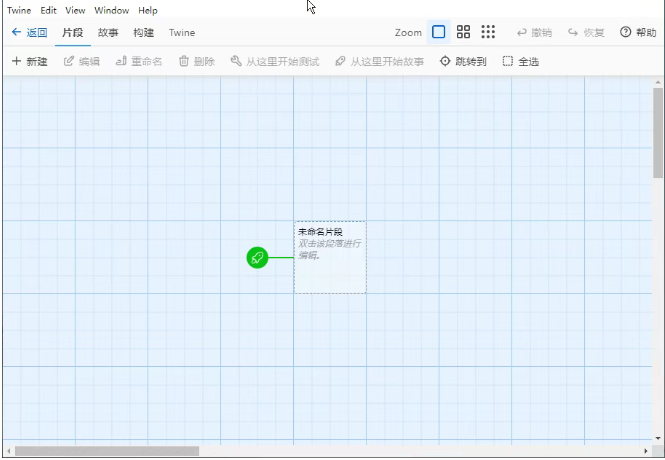Open the Window menu
Image resolution: width=665 pixels, height=460 pixels.
click(x=112, y=10)
